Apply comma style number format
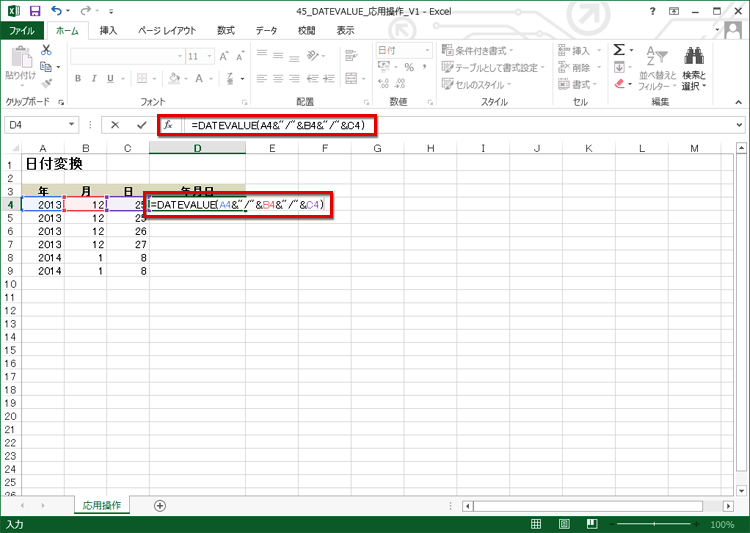Screen dimensions: 750x533 point(424,67)
